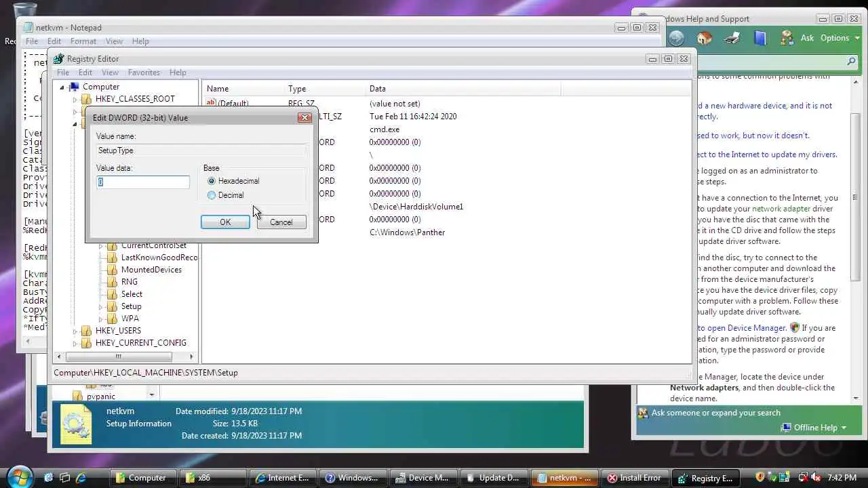Screen dimensions: 868x488
Task: Cancel the Edit DWORD dialog
Action: [x=281, y=222]
